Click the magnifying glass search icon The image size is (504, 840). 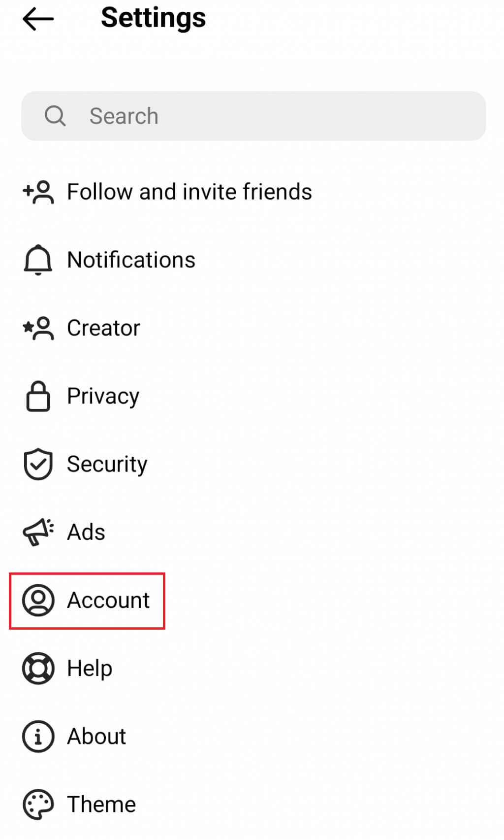55,116
